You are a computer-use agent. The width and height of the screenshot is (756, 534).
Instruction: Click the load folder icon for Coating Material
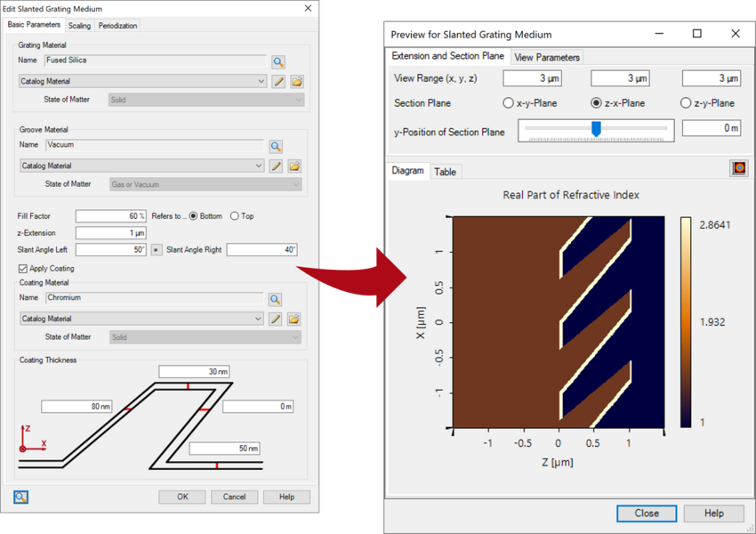[x=294, y=320]
